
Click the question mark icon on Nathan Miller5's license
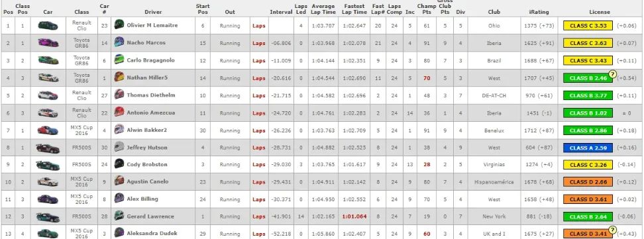(612, 74)
